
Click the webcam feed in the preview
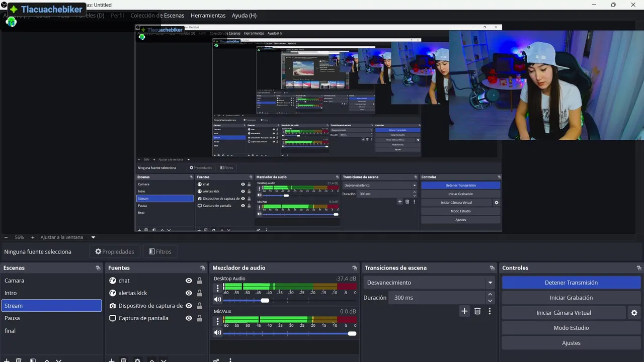[x=546, y=85]
